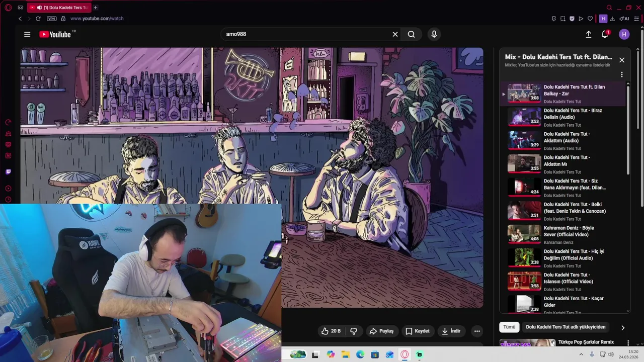The width and height of the screenshot is (644, 362).
Task: Bookmark page with the heart icon
Action: point(590,19)
